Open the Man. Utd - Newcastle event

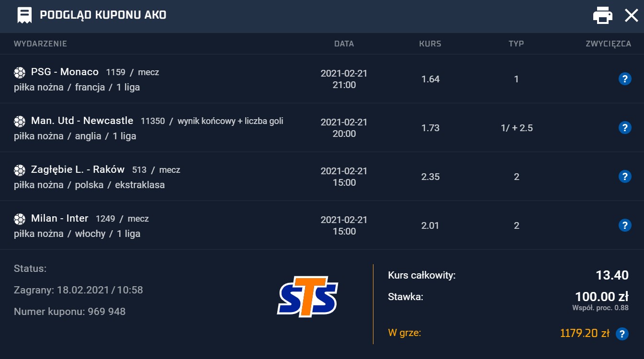click(x=82, y=121)
